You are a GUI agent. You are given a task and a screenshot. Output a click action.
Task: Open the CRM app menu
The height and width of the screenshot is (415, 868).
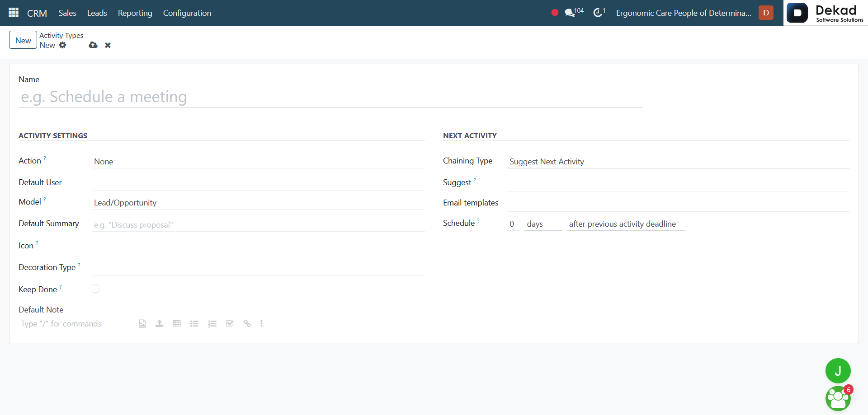click(37, 13)
